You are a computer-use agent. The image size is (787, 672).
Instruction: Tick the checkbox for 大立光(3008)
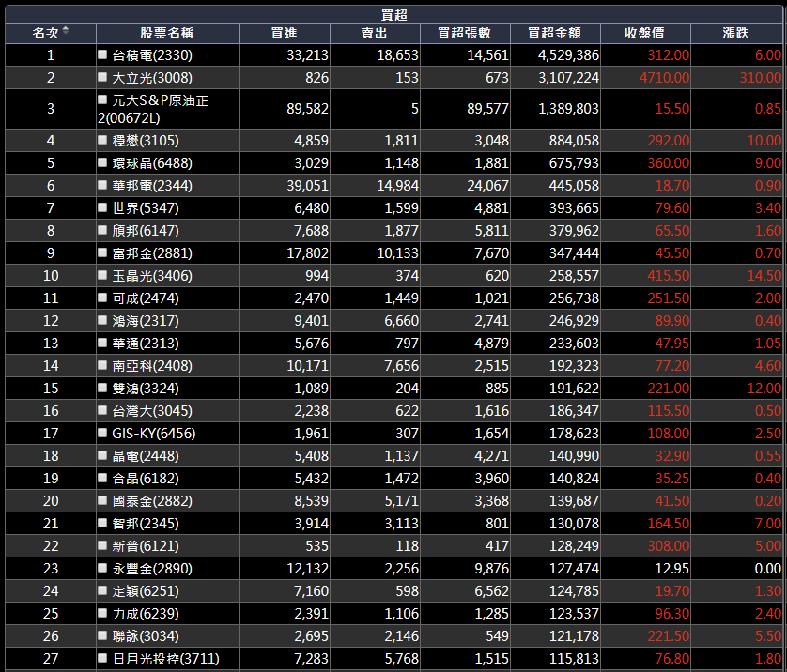tap(102, 77)
